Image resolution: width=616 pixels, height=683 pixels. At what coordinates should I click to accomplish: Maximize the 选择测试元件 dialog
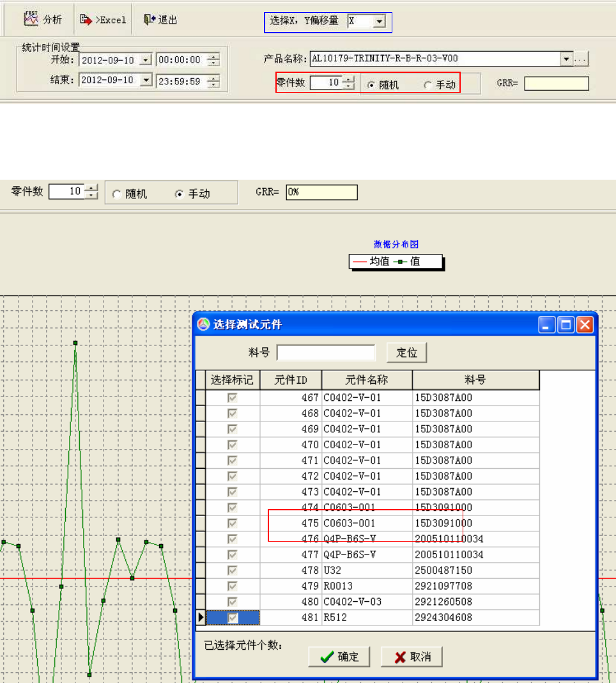[x=566, y=325]
